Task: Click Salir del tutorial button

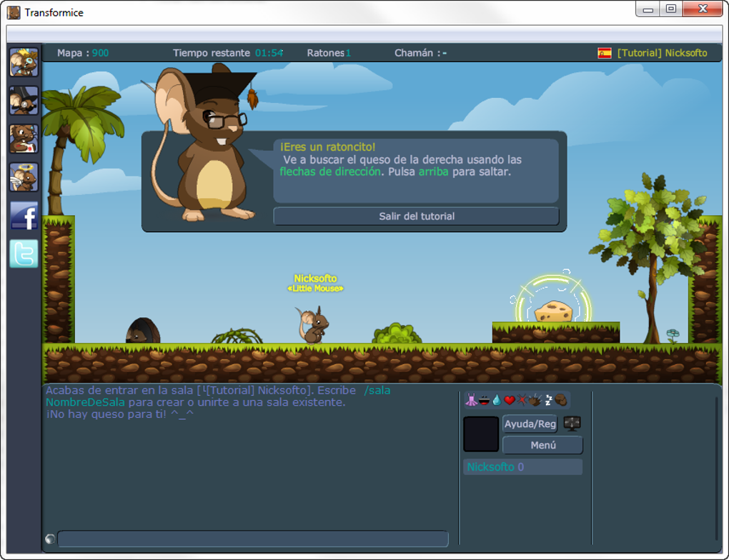Action: click(x=416, y=216)
